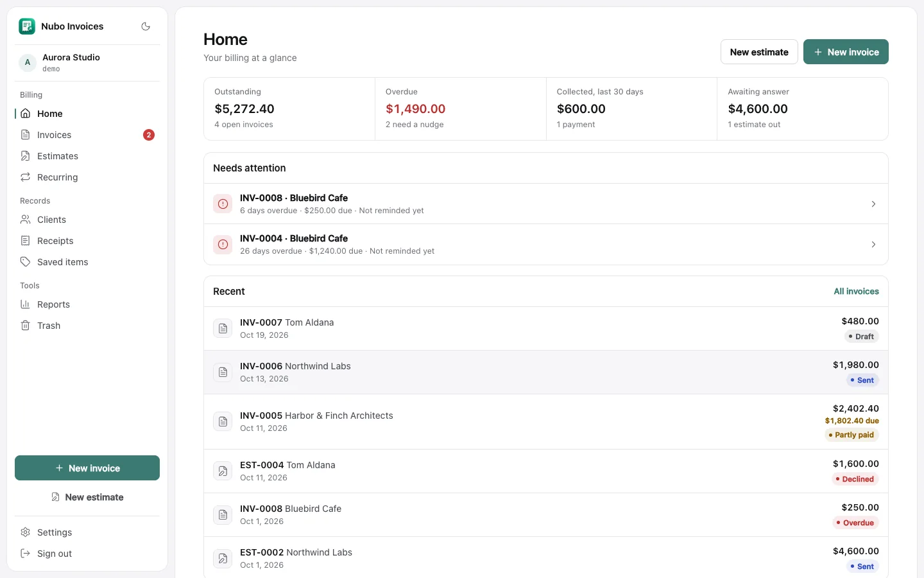Click the Receipts icon in sidebar
Screen dimensions: 924x578
coord(26,241)
